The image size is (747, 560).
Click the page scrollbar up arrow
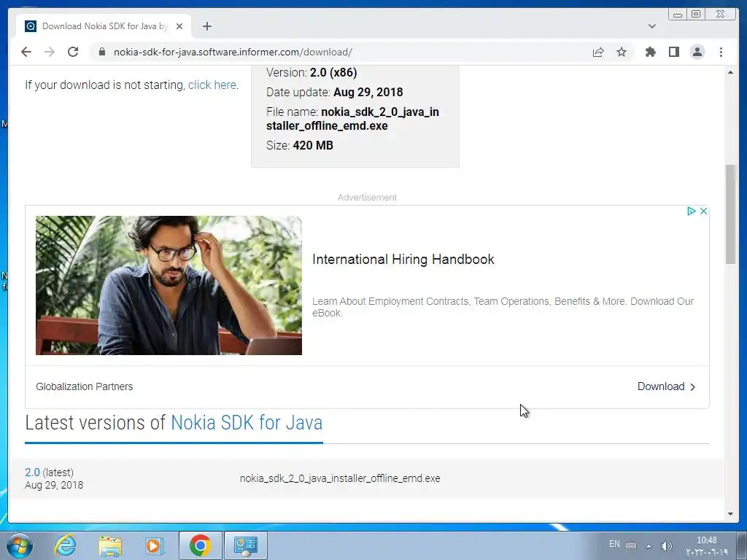(730, 72)
